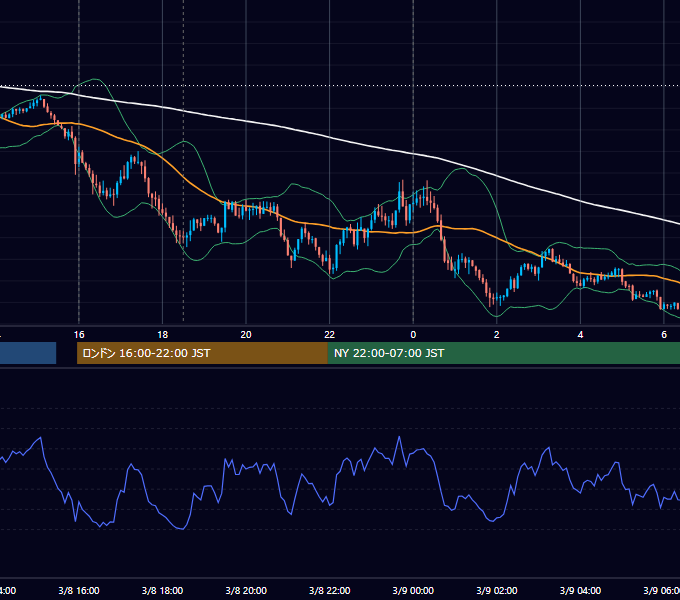Select the "18" hour label on the upper axis
Viewport: 680px width, 600px height.
point(163,335)
